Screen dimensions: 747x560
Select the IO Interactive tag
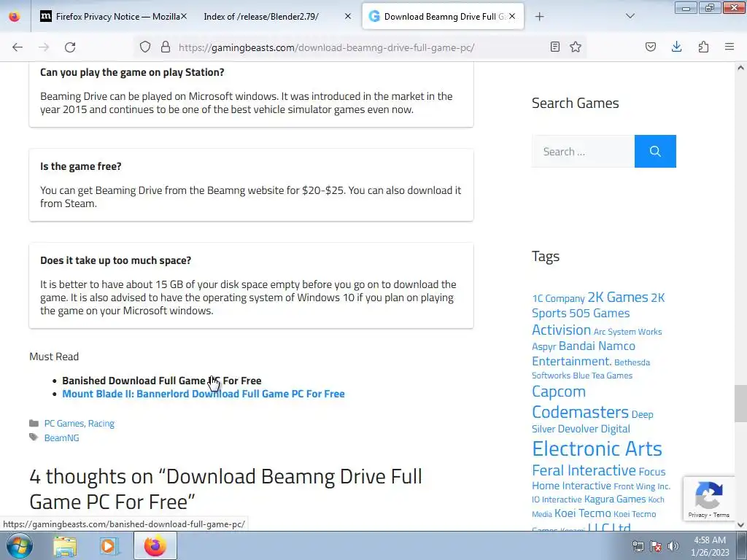(x=557, y=499)
